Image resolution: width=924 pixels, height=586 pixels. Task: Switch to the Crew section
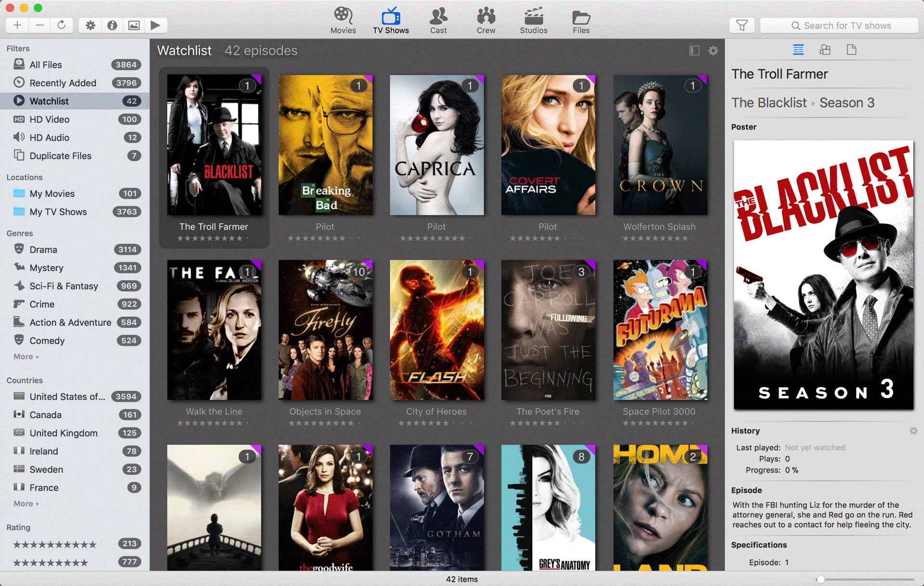(x=486, y=20)
